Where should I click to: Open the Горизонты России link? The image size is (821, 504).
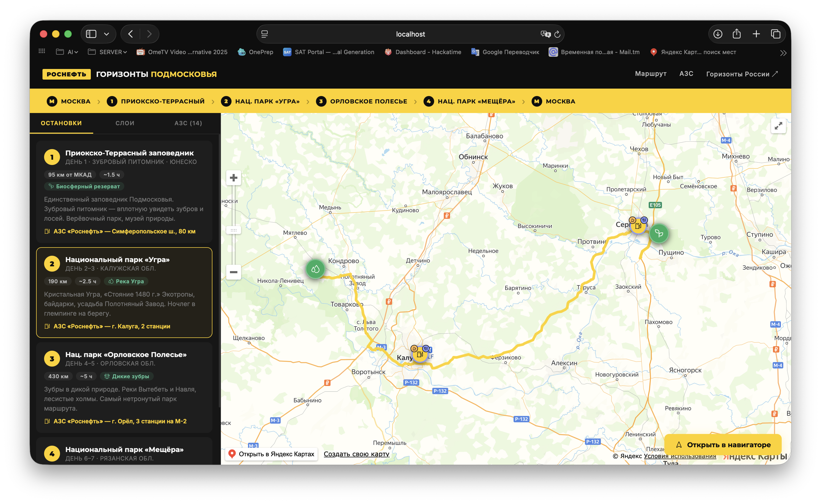click(x=742, y=74)
